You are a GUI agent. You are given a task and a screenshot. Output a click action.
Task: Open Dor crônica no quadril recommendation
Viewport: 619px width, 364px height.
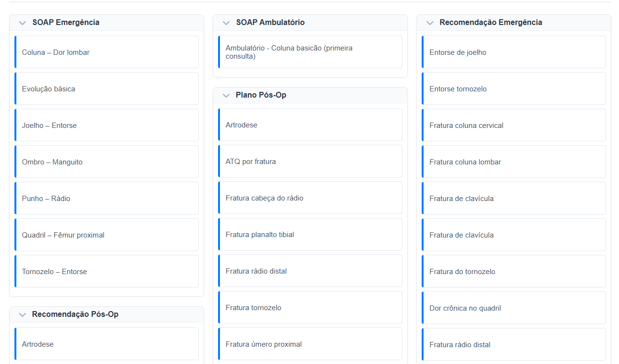coord(514,308)
